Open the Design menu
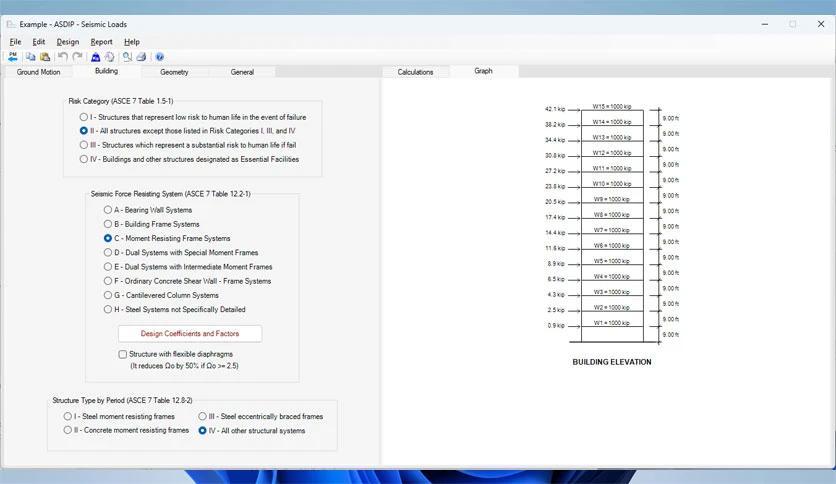Viewport: 836px width, 484px height. (x=68, y=42)
